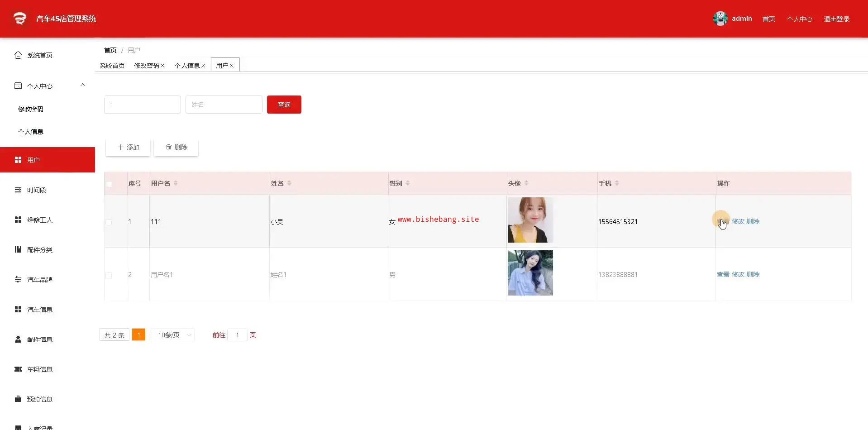
Task: Click 删除 in the row for 小吴
Action: click(753, 221)
